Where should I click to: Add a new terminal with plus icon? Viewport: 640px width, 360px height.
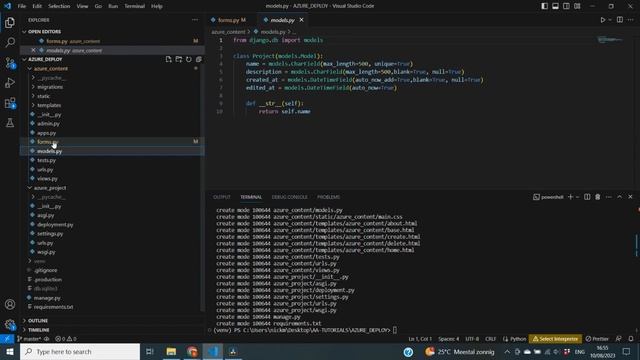pos(570,197)
